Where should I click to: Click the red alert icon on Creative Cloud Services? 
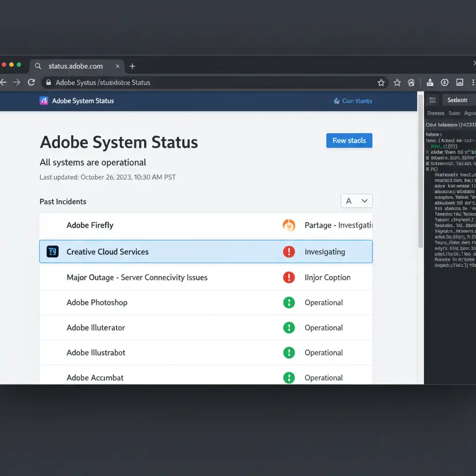(289, 252)
